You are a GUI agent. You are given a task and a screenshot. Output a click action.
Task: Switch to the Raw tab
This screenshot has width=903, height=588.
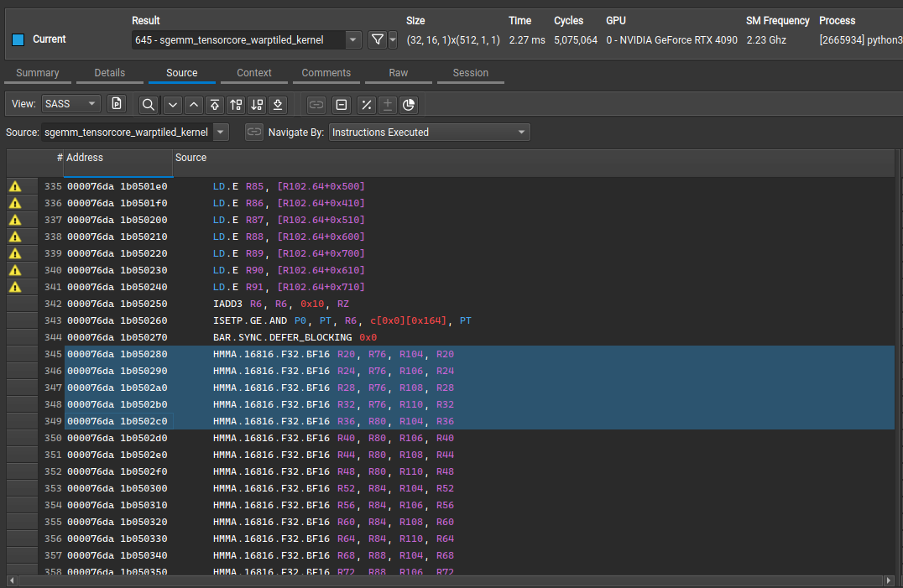pyautogui.click(x=399, y=73)
